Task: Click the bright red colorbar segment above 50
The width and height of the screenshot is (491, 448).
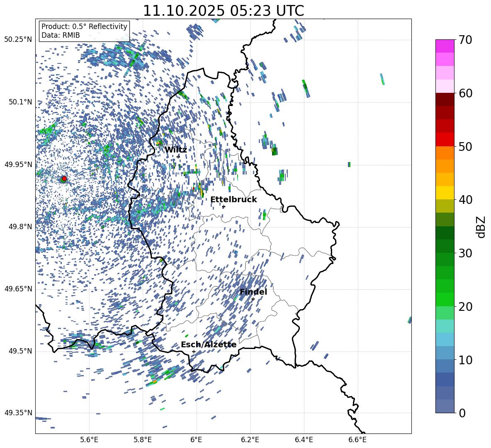Action: point(445,140)
